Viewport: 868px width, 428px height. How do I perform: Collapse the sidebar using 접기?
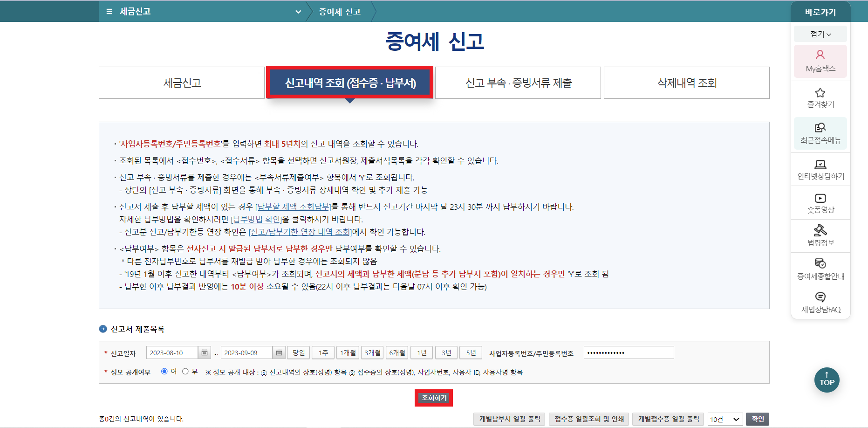pyautogui.click(x=820, y=34)
